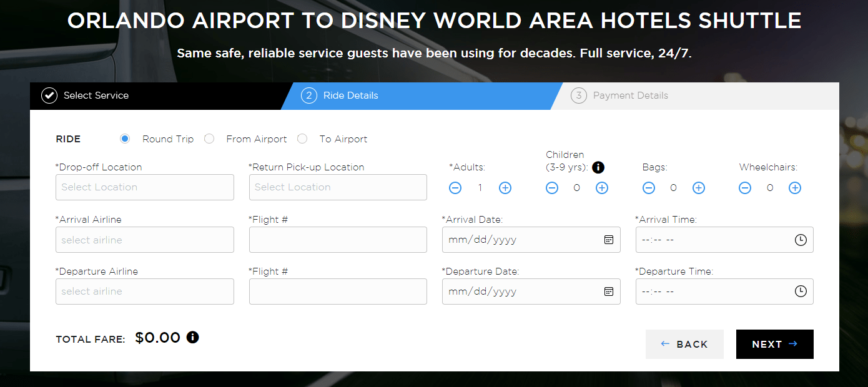Increase Bags count with plus icon
This screenshot has height=387, width=868.
point(698,187)
